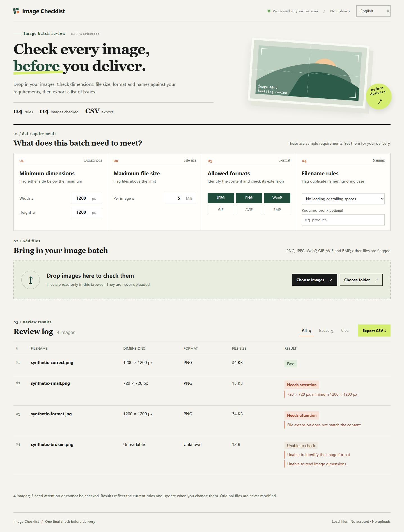Click 'File extension does not match the content'
This screenshot has height=532, width=404.
click(x=324, y=425)
